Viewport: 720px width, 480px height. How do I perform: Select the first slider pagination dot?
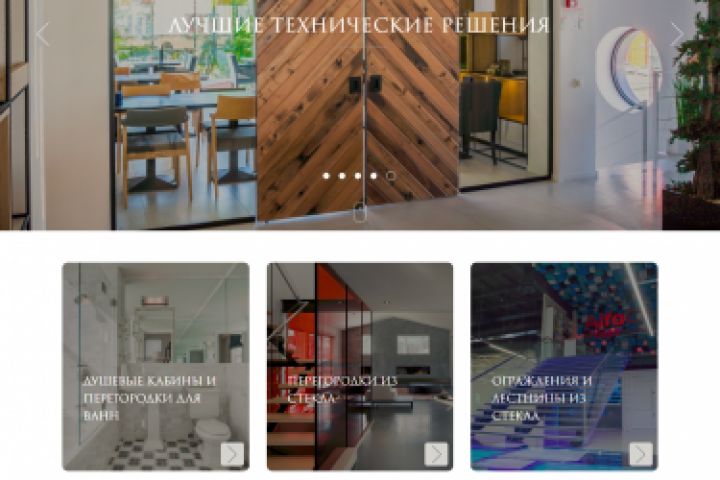tap(326, 175)
